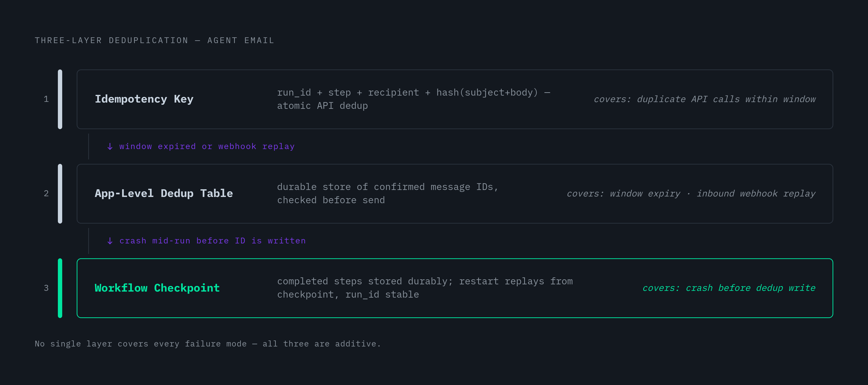
Task: Open the Idempotency Key heading
Action: click(x=144, y=99)
